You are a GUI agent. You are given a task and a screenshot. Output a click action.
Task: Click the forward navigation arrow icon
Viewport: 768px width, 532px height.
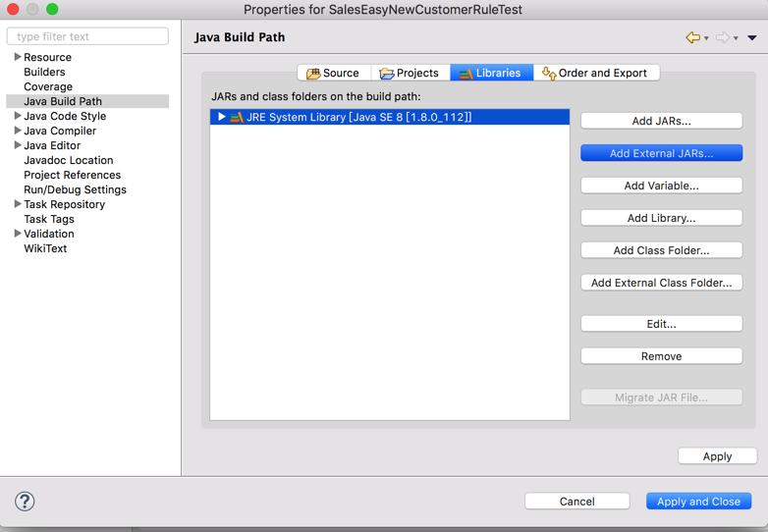click(x=722, y=37)
